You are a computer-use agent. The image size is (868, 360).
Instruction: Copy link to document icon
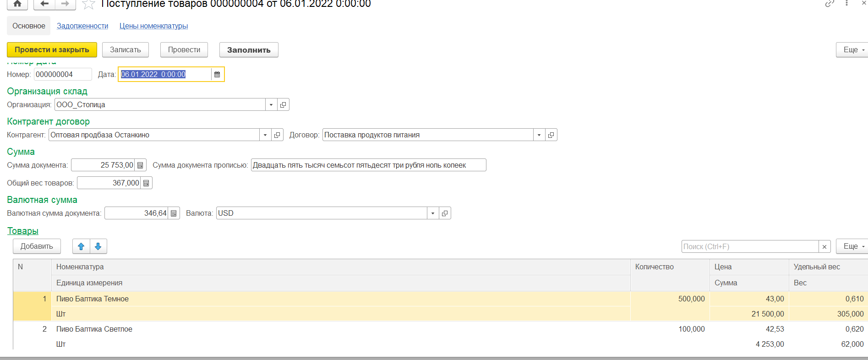(x=830, y=4)
